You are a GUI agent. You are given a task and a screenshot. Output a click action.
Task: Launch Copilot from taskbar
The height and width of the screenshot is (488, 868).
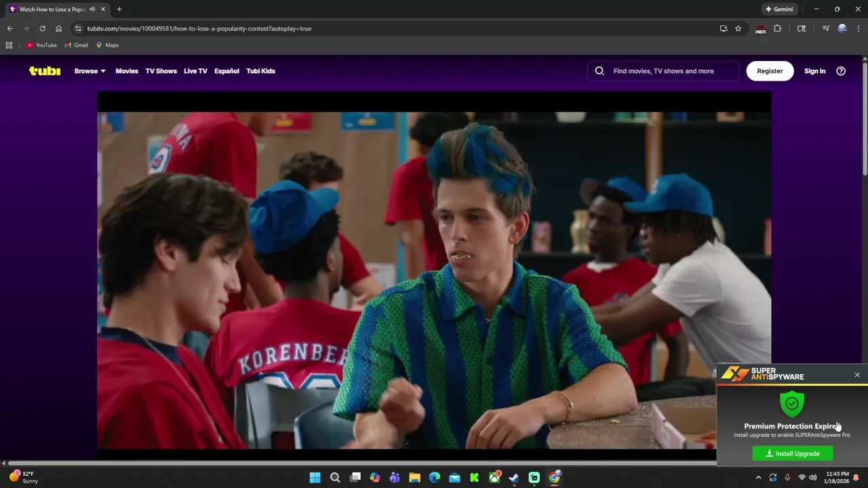[374, 478]
